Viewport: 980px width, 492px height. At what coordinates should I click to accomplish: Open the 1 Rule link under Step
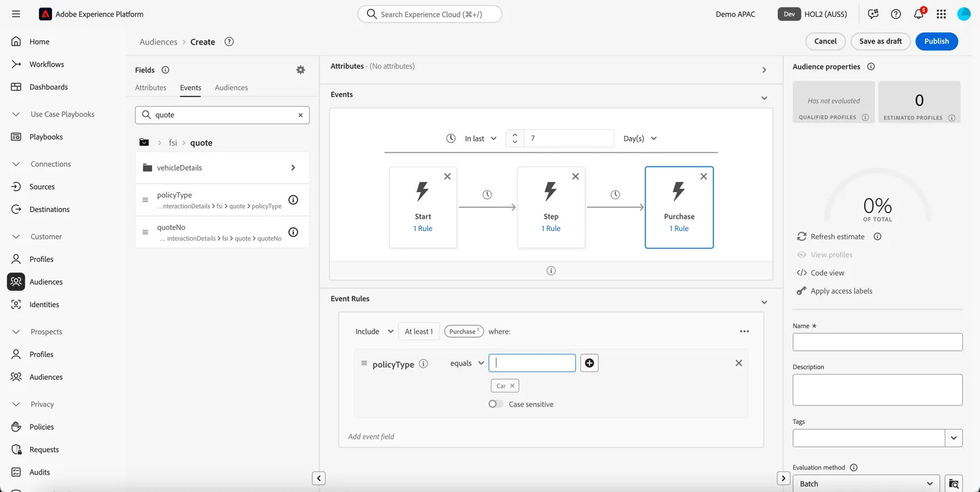[551, 228]
